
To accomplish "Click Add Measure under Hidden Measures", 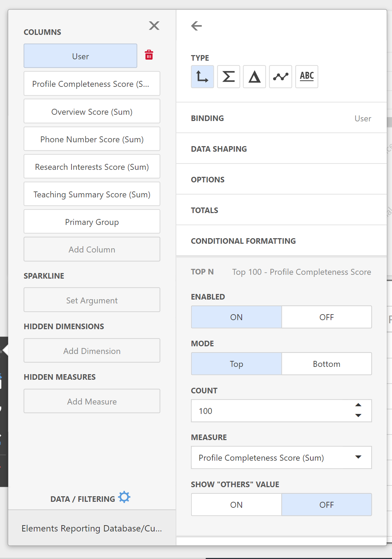I will pyautogui.click(x=92, y=402).
